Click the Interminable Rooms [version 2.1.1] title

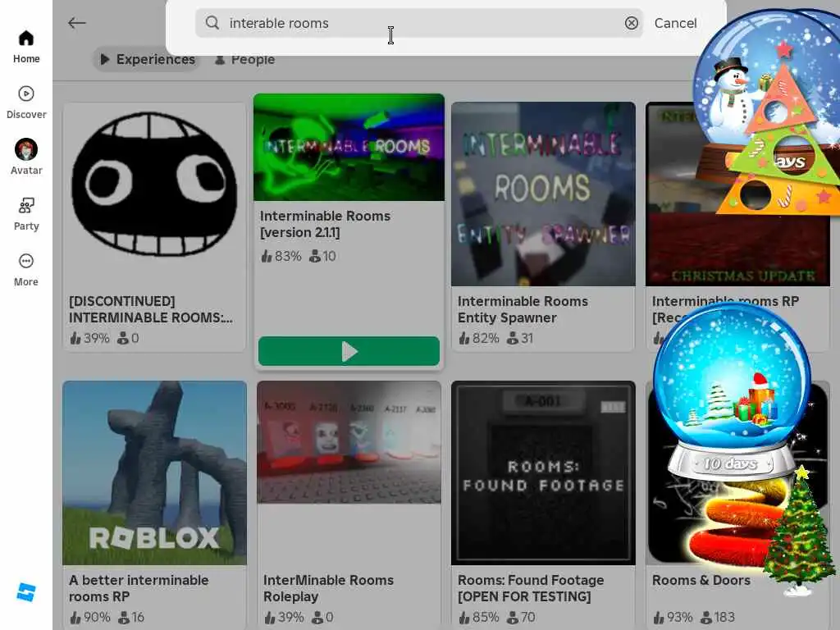tap(325, 224)
